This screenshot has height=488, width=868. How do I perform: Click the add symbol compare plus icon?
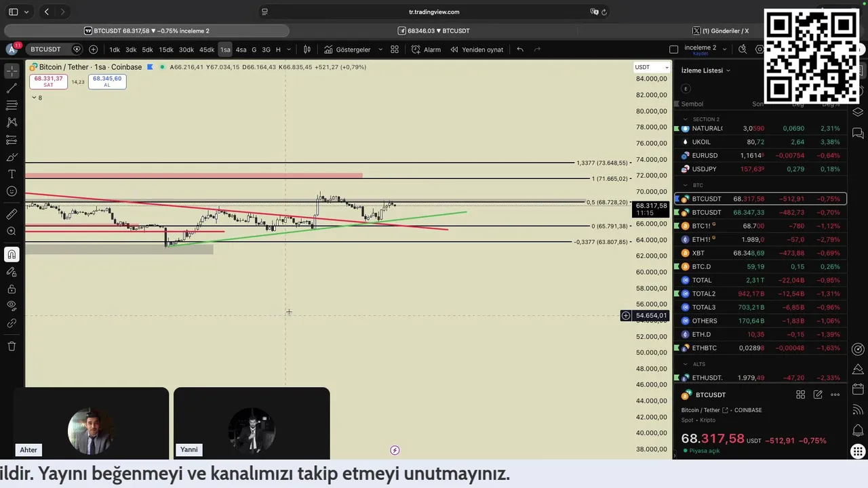(x=93, y=49)
